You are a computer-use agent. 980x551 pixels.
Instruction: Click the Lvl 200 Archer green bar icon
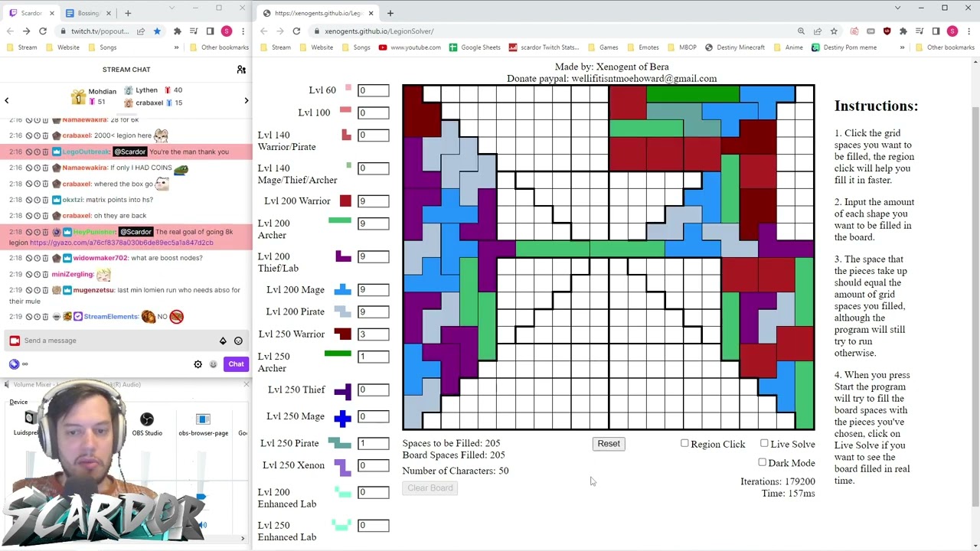tap(340, 220)
